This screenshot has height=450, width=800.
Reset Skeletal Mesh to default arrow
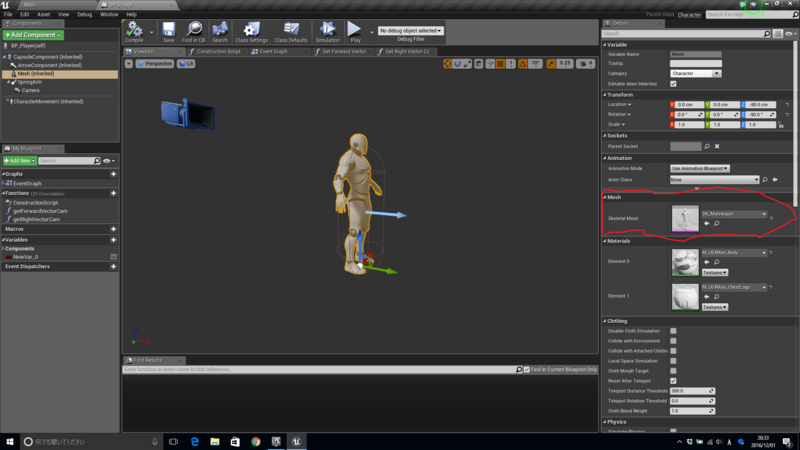[x=771, y=218]
